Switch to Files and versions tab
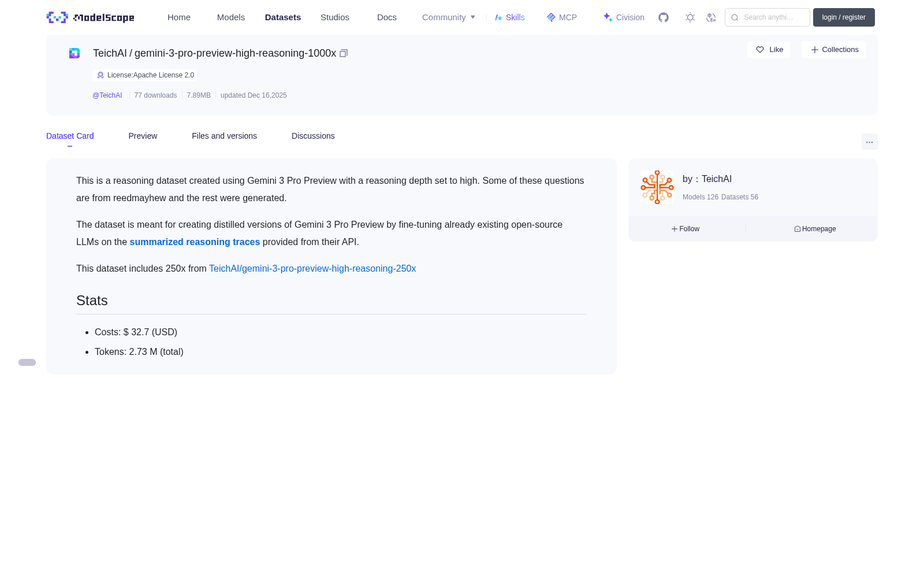 coord(224,136)
